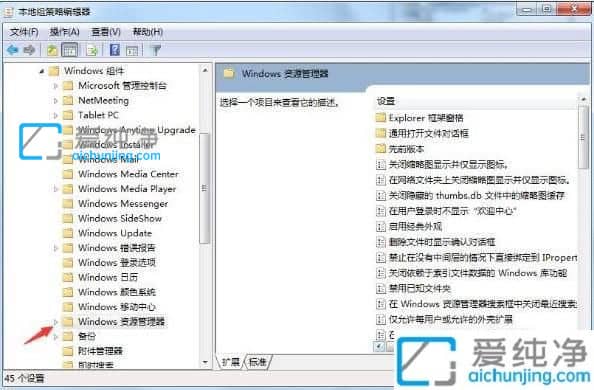Expand the Tablet PC tree node
This screenshot has width=594, height=390.
(x=56, y=115)
